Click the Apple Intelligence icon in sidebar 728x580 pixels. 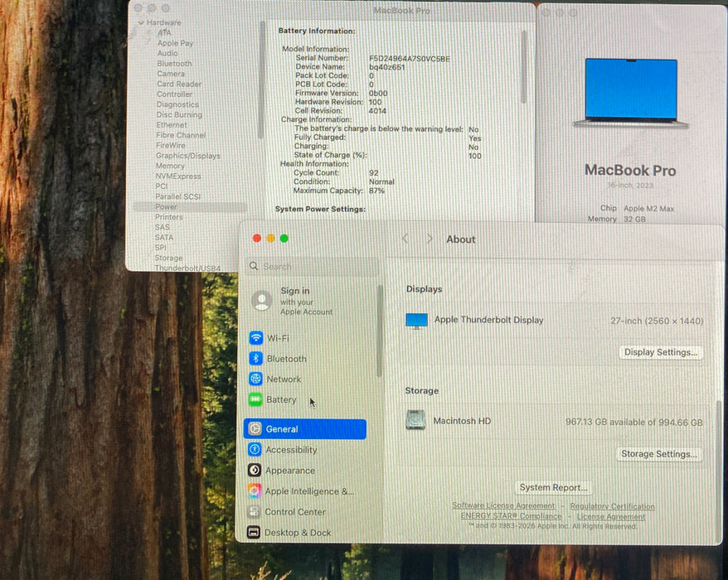coord(254,491)
